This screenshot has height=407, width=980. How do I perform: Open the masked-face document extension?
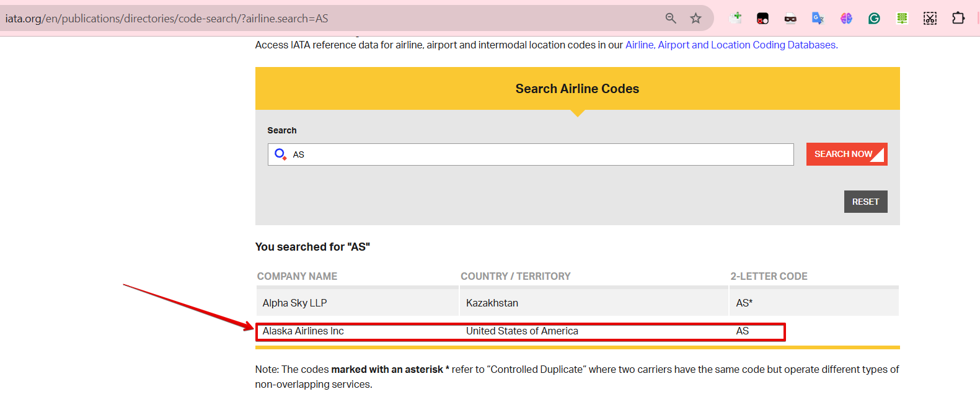pos(790,19)
